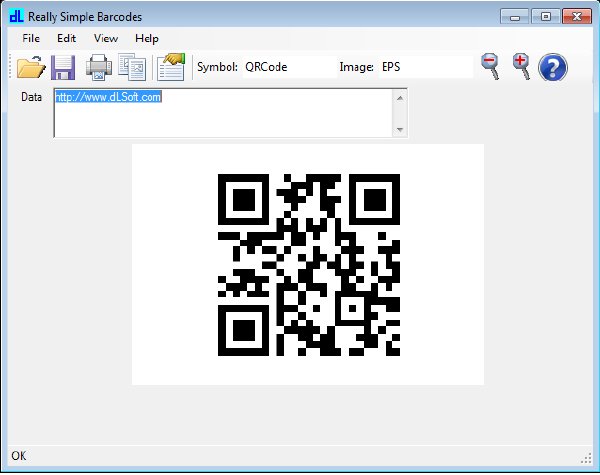Click Data box scrollbar down arrow
The image size is (600, 475).
coord(400,129)
